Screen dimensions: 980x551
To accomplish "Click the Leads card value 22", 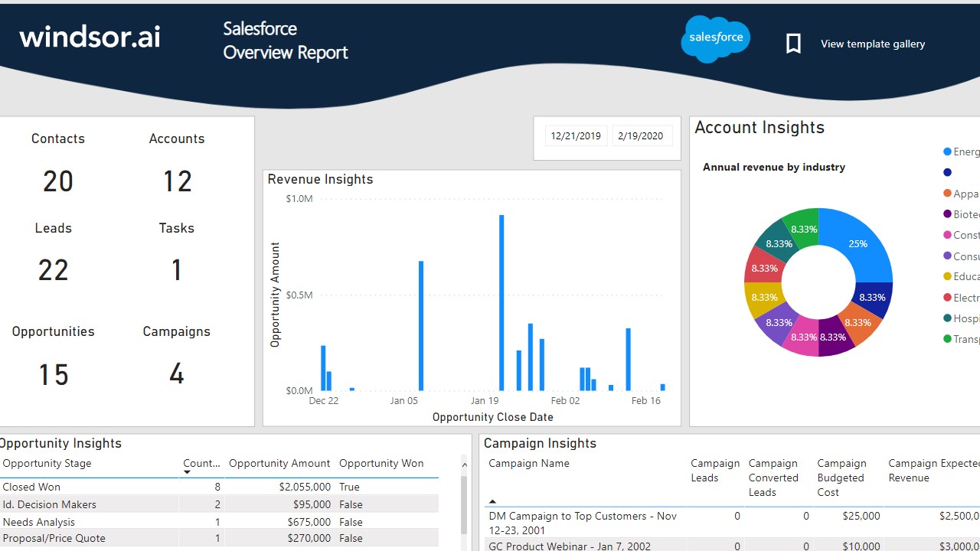I will pos(54,270).
